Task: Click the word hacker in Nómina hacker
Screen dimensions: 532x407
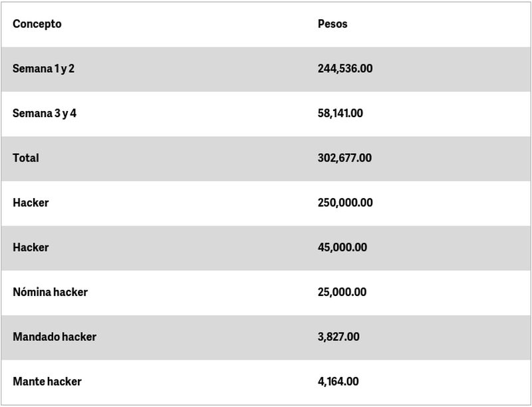Action: tap(70, 292)
